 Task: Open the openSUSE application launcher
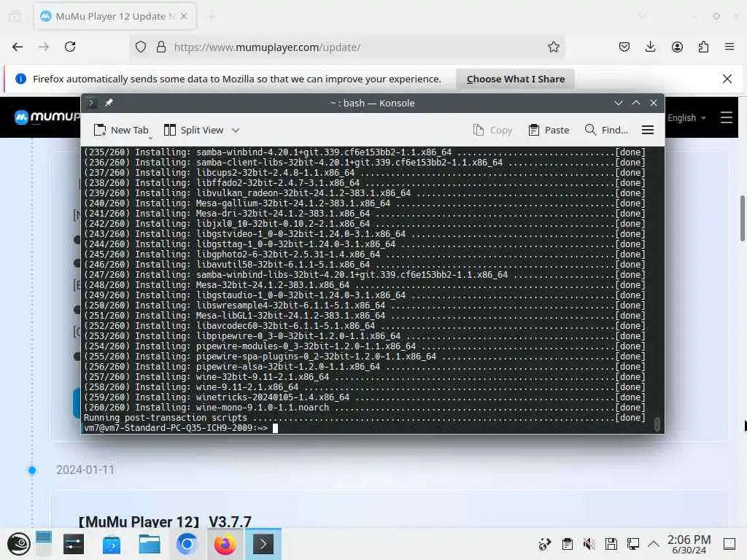pos(18,544)
